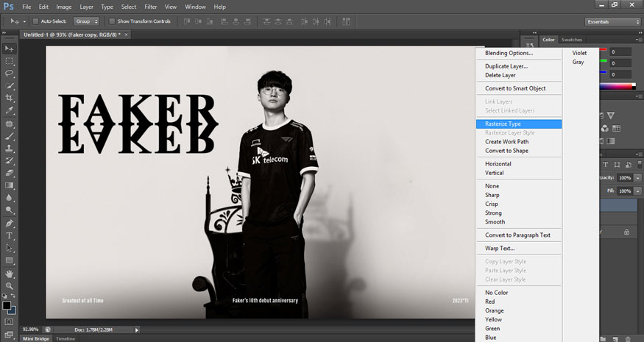Select the Crop tool
Viewport: 644px width, 342px height.
coord(9,98)
